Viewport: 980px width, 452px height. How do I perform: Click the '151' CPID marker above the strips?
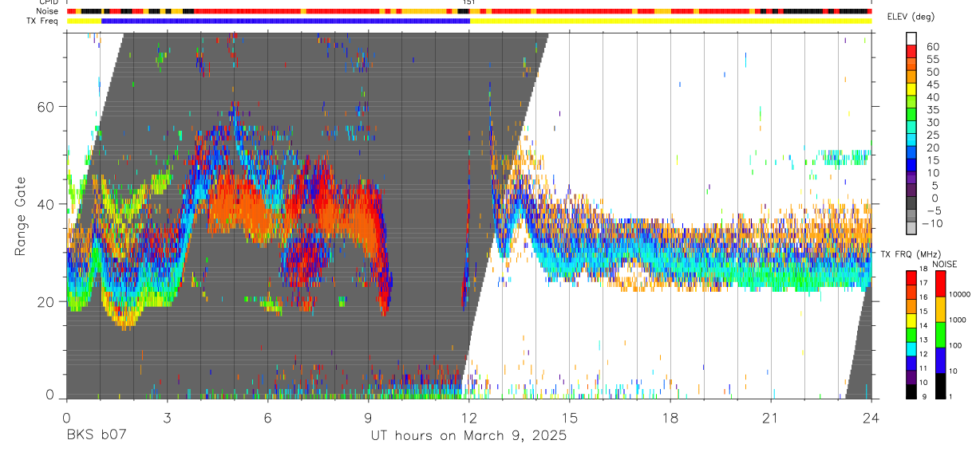[x=469, y=3]
